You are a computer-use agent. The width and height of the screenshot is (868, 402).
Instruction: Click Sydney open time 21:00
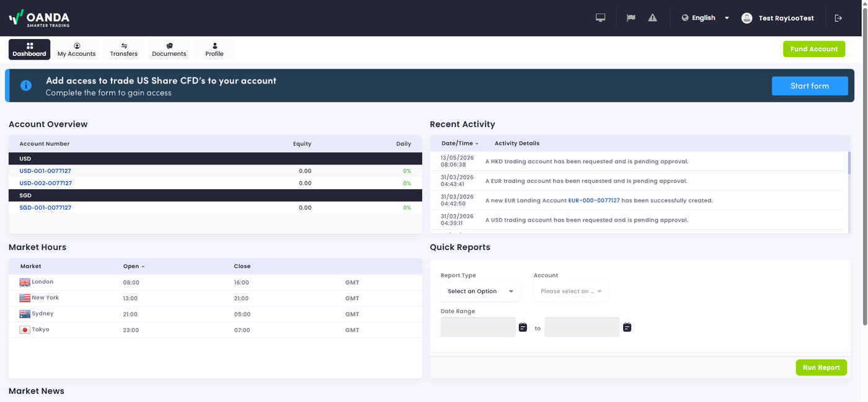tap(131, 315)
